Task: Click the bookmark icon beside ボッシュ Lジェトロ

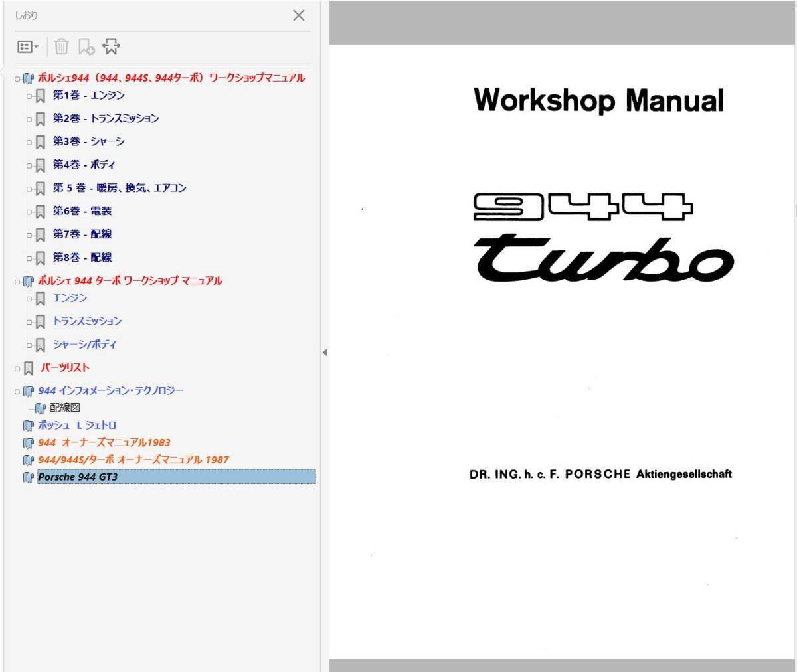Action: coord(28,426)
